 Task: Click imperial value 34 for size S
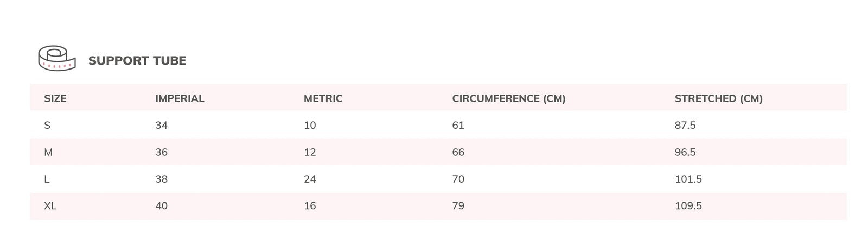(x=162, y=126)
